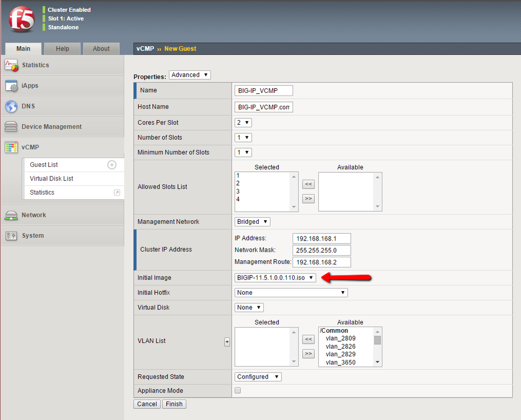Click the Host Name input field

click(x=264, y=107)
